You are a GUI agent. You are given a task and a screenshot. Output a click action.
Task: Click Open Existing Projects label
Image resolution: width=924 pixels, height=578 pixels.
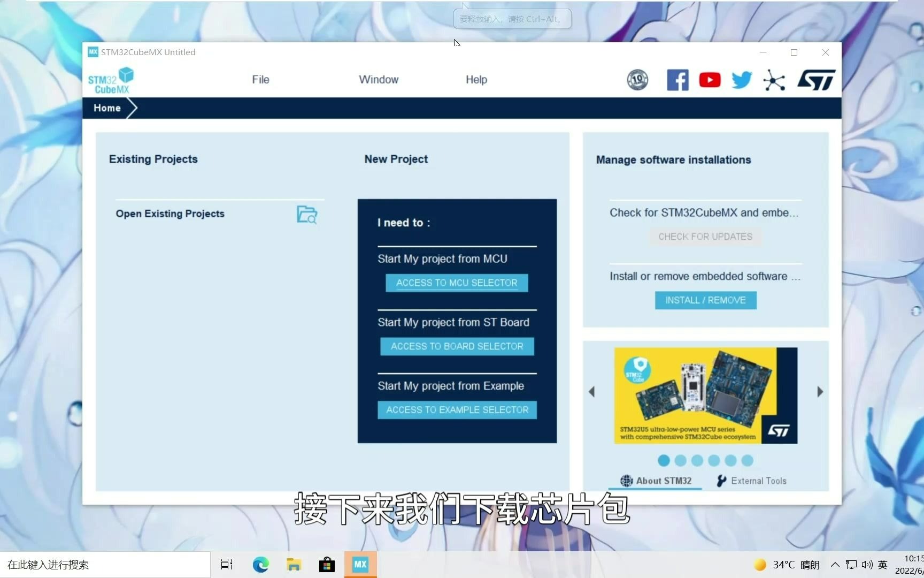point(170,214)
